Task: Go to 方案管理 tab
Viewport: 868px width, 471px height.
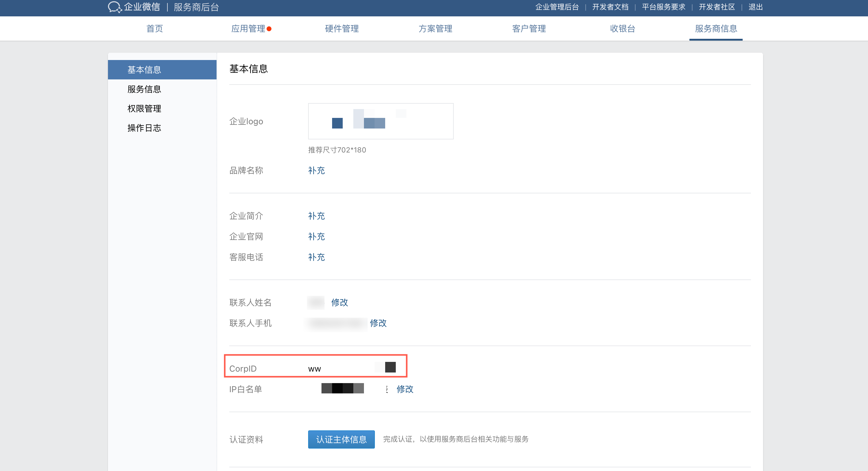Action: pyautogui.click(x=435, y=28)
